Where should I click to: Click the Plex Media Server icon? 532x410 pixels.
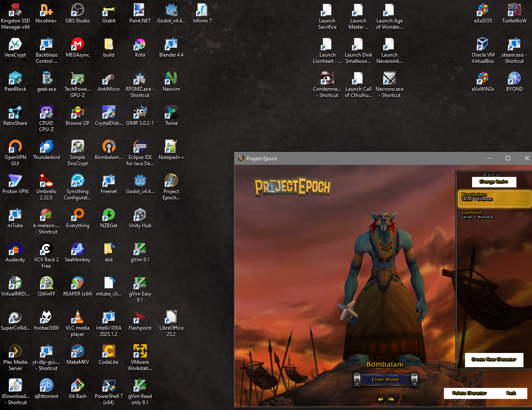coord(15,358)
